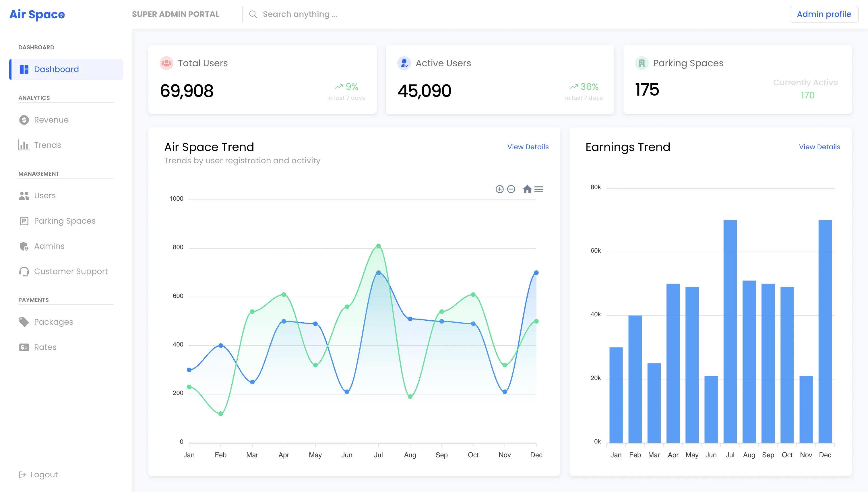The height and width of the screenshot is (492, 868).
Task: Select the Dashboard sidebar item
Action: click(x=56, y=69)
